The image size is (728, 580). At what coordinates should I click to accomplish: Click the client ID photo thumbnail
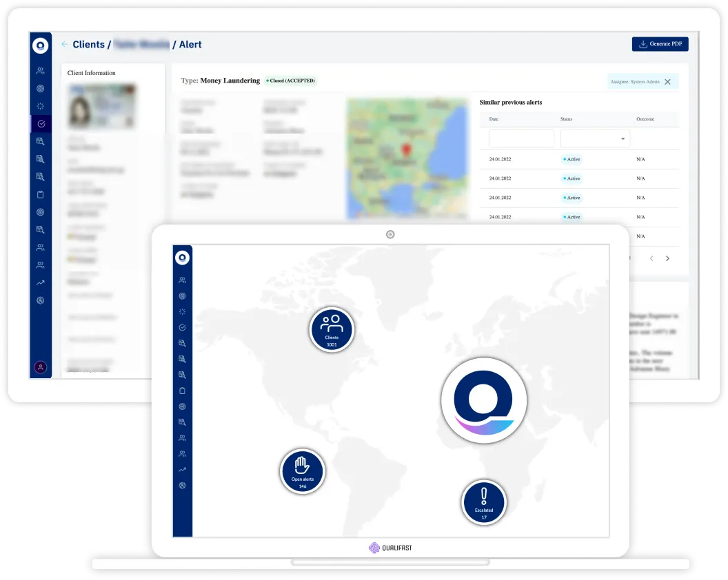101,106
